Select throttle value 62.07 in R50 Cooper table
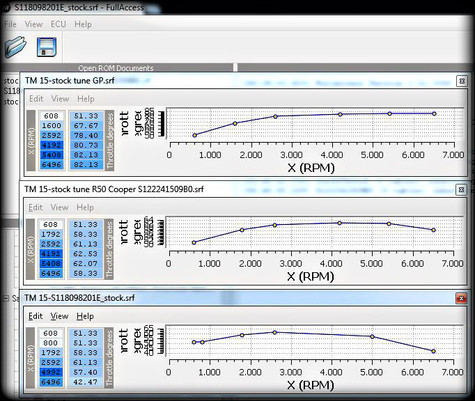The height and width of the screenshot is (401, 475). tap(85, 264)
